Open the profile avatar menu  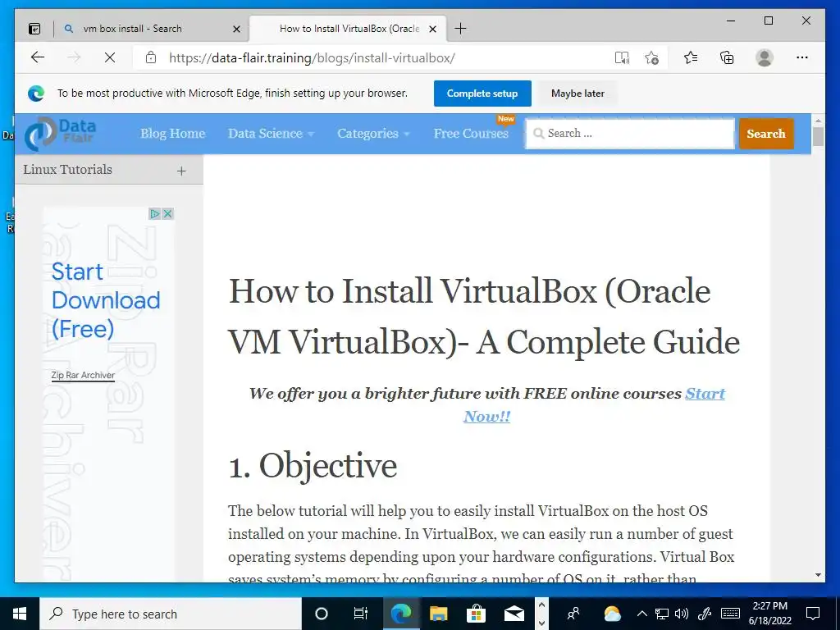click(765, 57)
